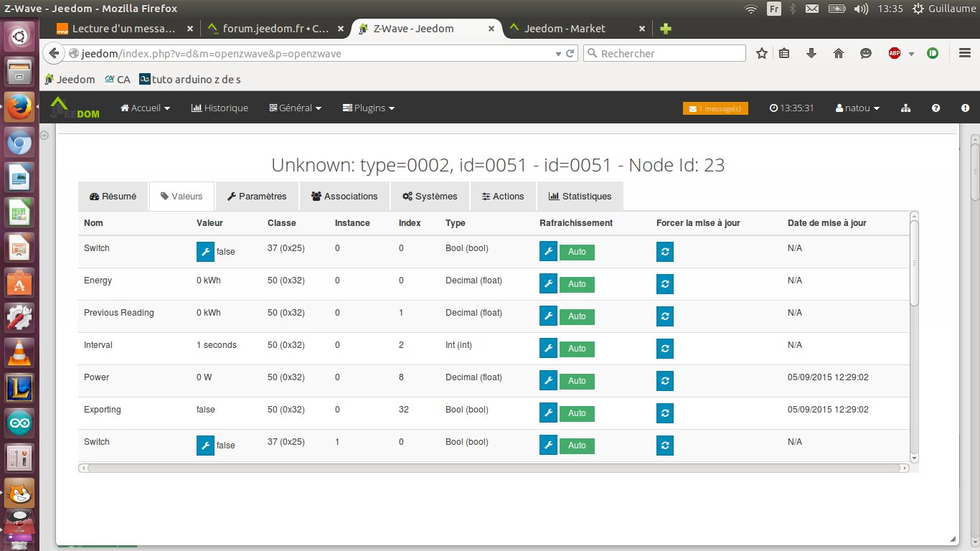980x551 pixels.
Task: Open refresh settings wrench for Previous Reading row
Action: (x=548, y=316)
